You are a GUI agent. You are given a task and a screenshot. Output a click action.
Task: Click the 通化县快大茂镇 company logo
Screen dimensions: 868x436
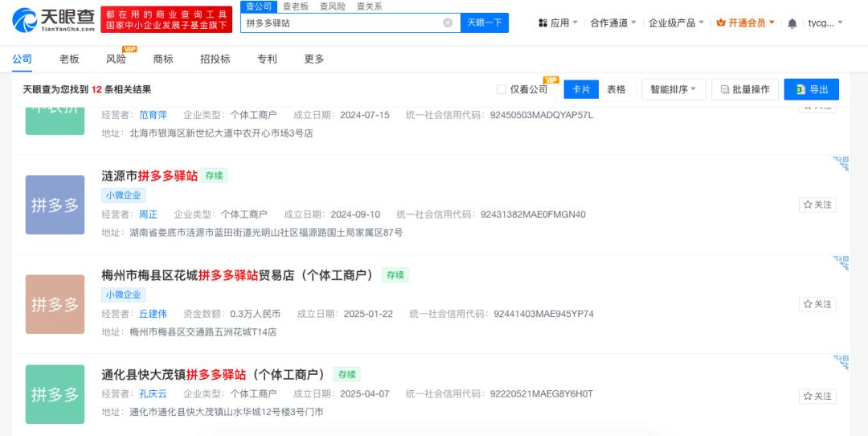[55, 394]
